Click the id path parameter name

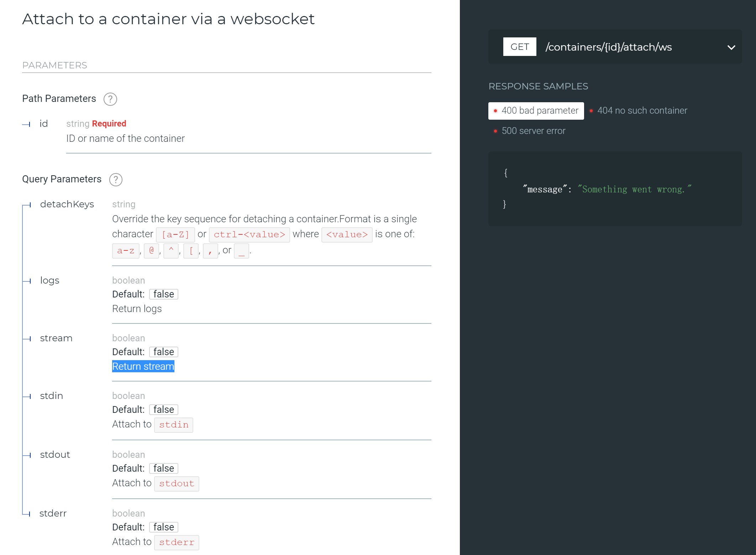click(43, 124)
